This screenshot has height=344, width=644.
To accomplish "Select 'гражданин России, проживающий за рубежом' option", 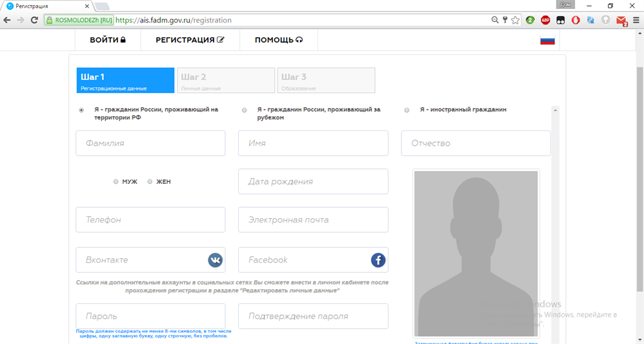I will (245, 110).
